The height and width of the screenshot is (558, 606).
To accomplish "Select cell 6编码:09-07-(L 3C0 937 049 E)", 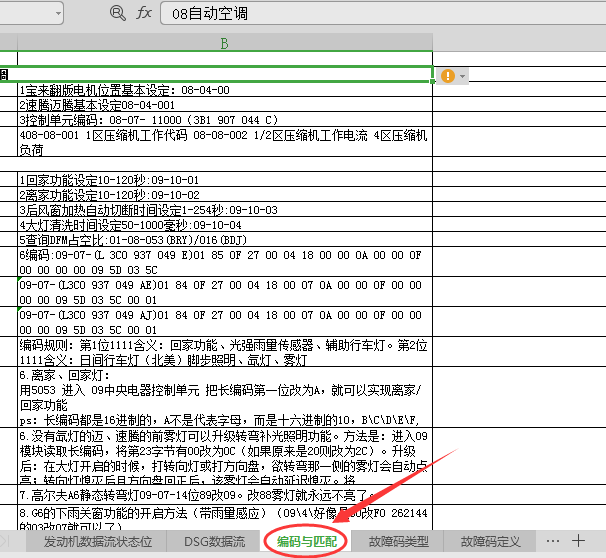I will (225, 262).
